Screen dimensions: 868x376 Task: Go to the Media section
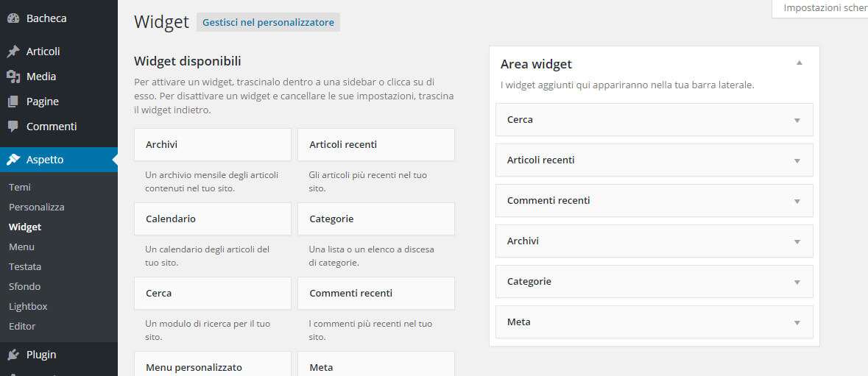(x=59, y=77)
